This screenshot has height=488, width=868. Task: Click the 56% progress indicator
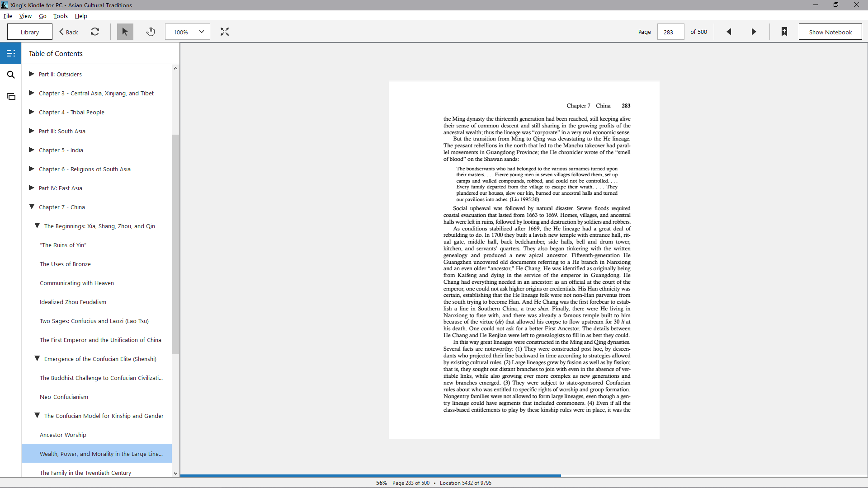coord(382,483)
